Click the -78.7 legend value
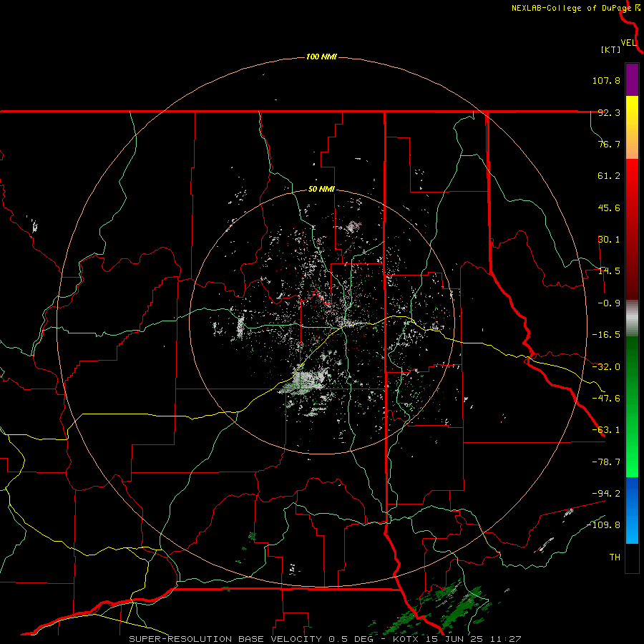The image size is (644, 644). pyautogui.click(x=606, y=462)
